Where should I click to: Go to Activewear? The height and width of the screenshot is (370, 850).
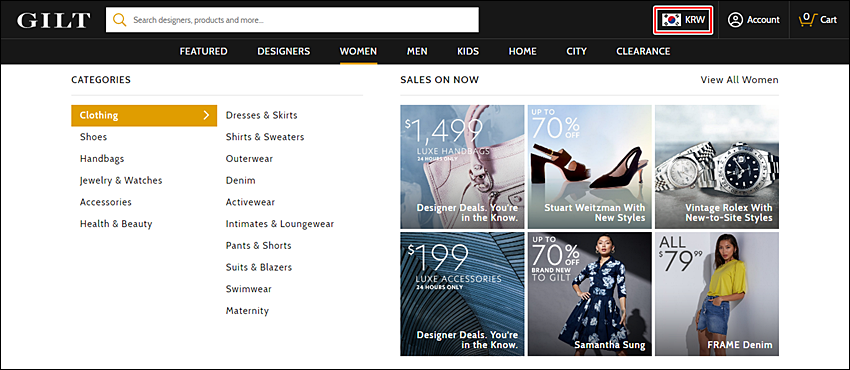pos(250,202)
